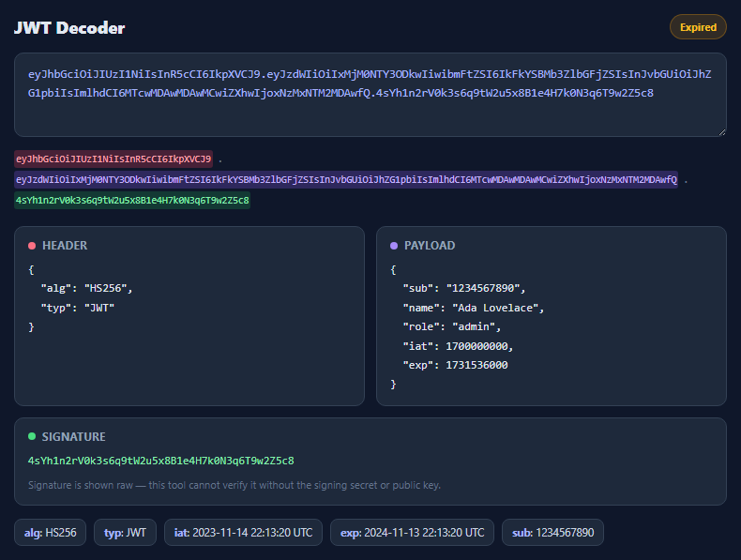Click the purple payload token segment

coord(346,179)
